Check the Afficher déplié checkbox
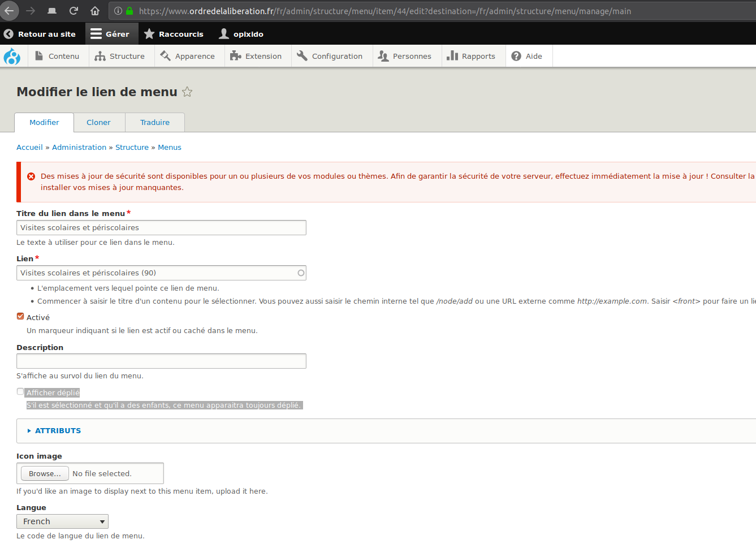 coord(20,391)
